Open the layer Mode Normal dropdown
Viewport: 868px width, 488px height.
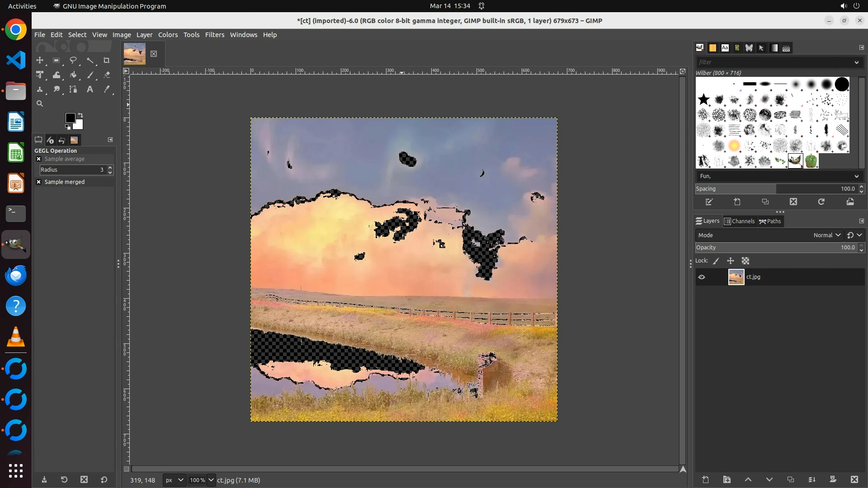click(x=827, y=235)
